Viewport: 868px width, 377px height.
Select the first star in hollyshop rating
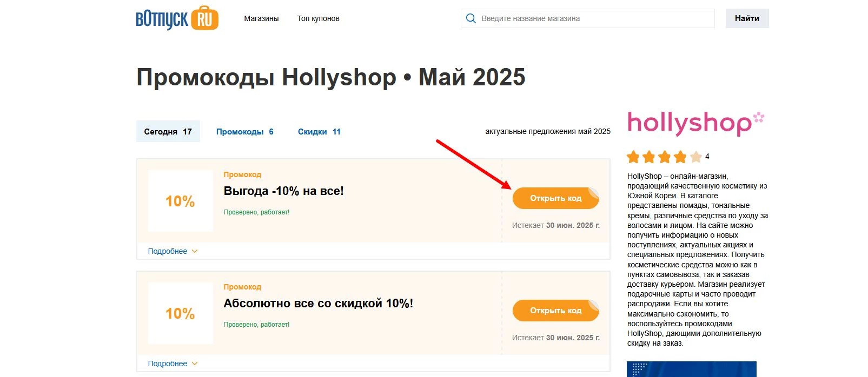click(x=633, y=157)
